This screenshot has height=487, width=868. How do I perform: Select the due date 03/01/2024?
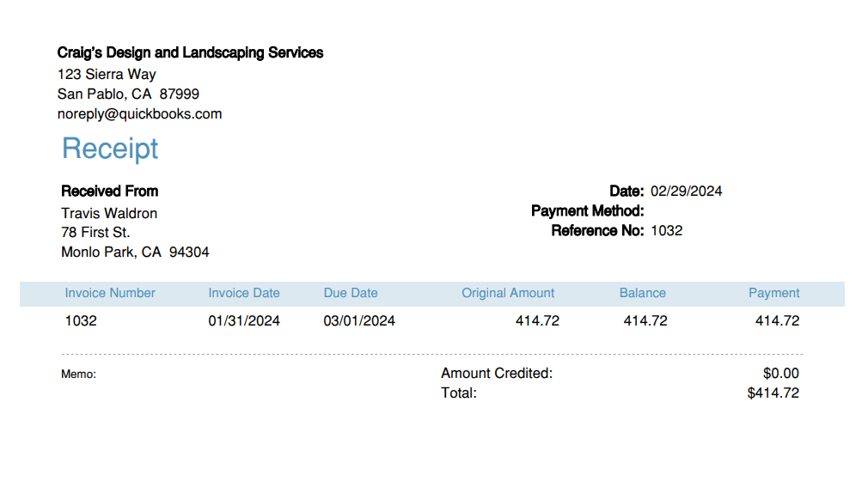(359, 321)
